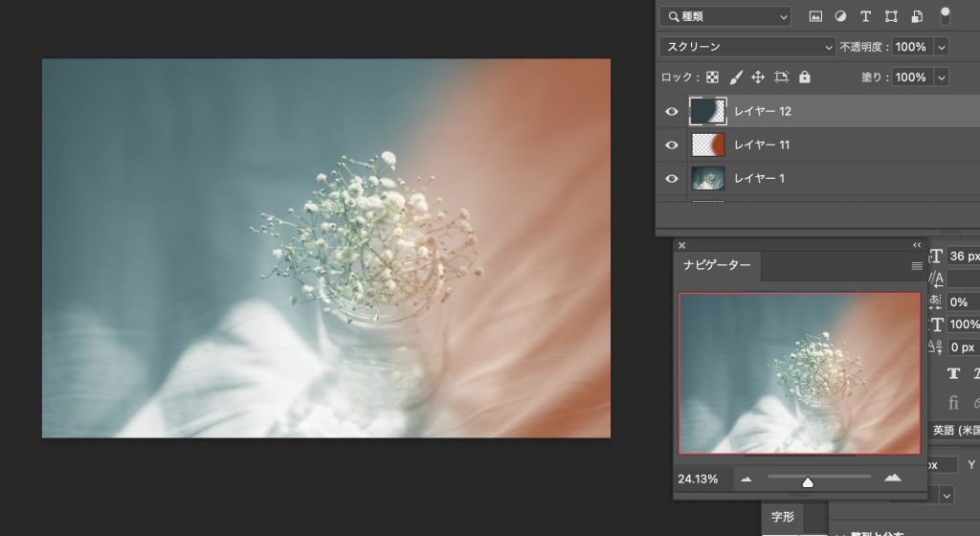
Task: Click the Navigator zoom in mountain button
Action: point(893,479)
